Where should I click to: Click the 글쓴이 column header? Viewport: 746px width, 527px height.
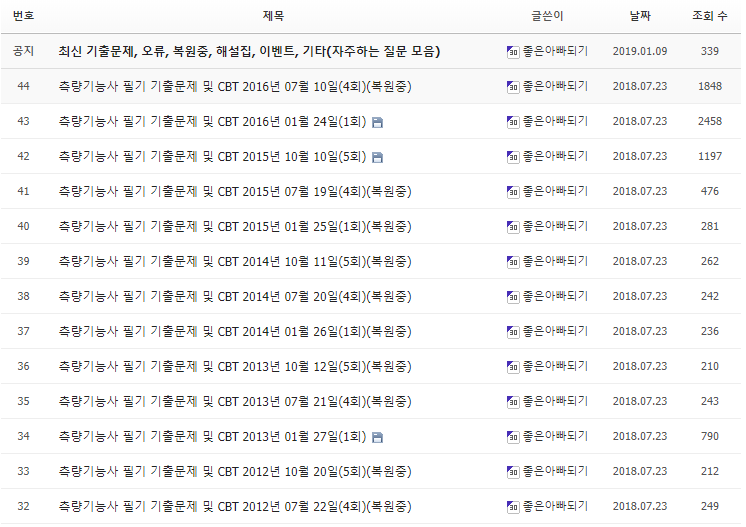point(547,16)
